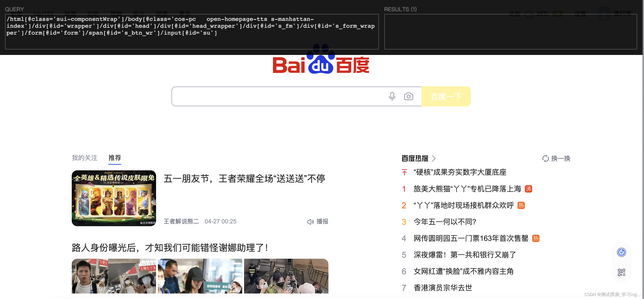
Task: Click the XPath QUERY text area
Action: [192, 31]
